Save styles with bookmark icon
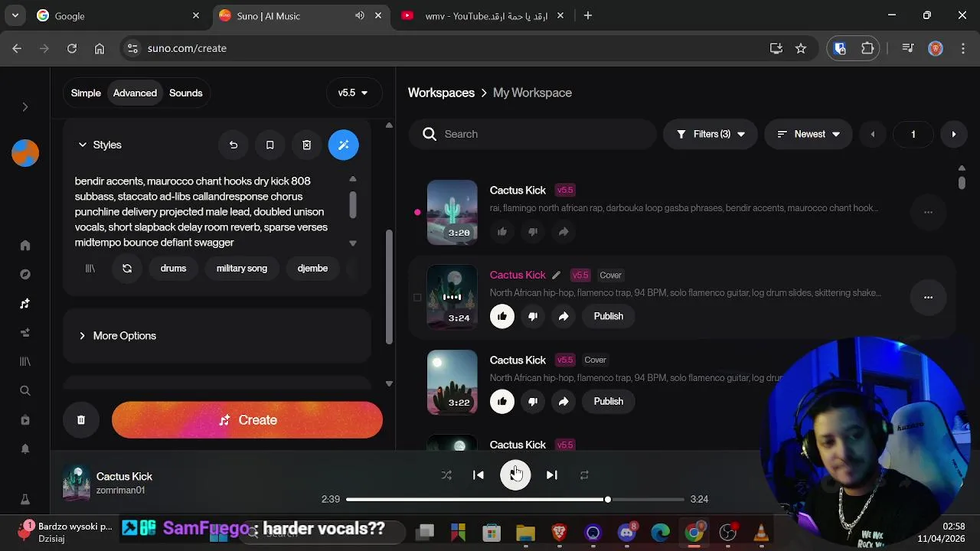The image size is (980, 551). pos(270,145)
